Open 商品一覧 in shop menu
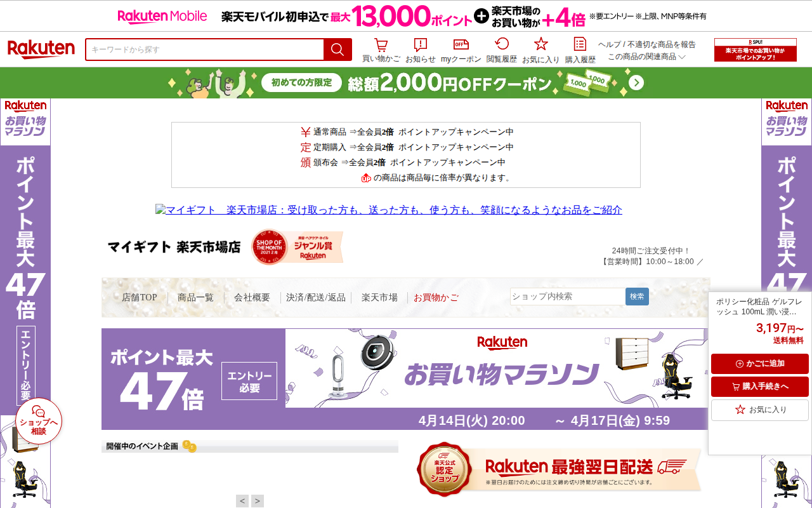This screenshot has width=812, height=508. (x=195, y=297)
